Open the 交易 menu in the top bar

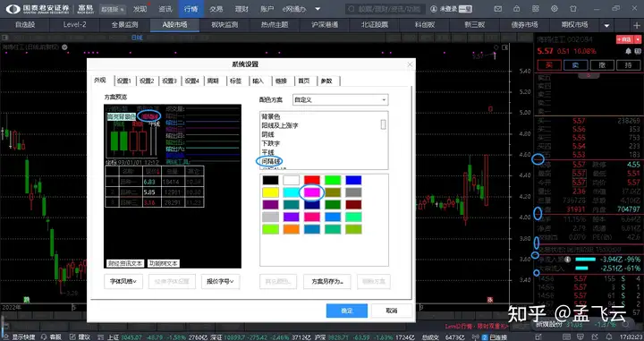click(x=216, y=9)
